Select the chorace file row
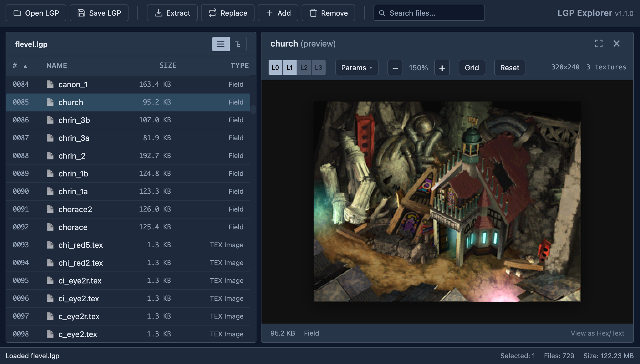Viewport: 640px width, 364px height. (128, 227)
